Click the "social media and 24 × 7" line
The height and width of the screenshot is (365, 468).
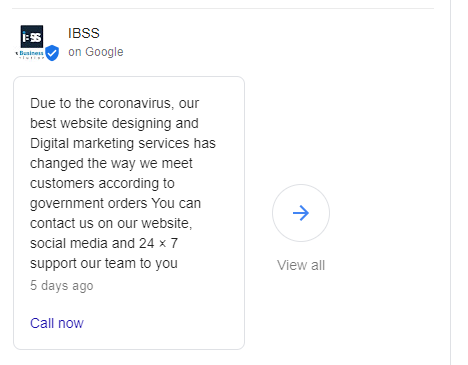[x=104, y=243]
